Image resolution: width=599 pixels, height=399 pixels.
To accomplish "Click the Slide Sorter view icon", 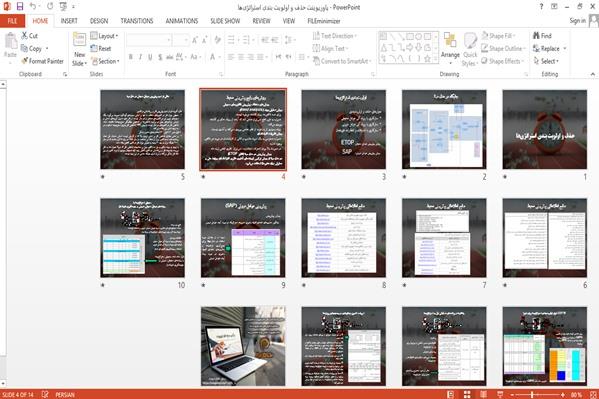I will [467, 394].
